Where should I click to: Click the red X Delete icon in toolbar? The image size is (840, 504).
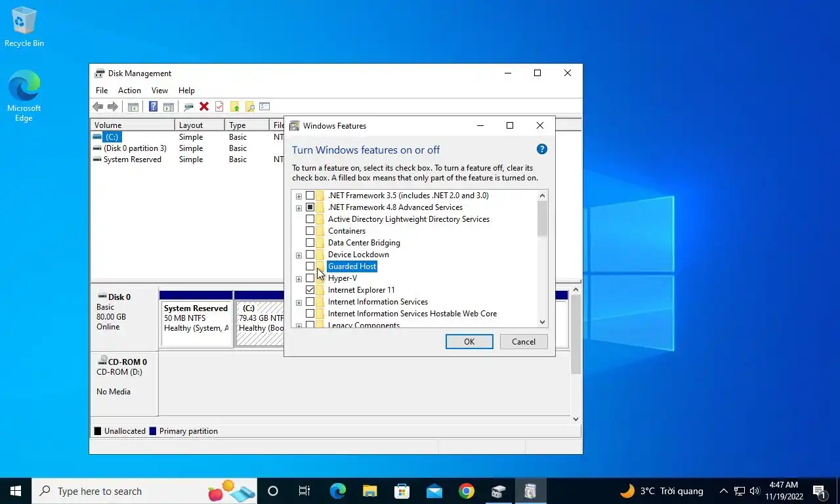coord(204,107)
